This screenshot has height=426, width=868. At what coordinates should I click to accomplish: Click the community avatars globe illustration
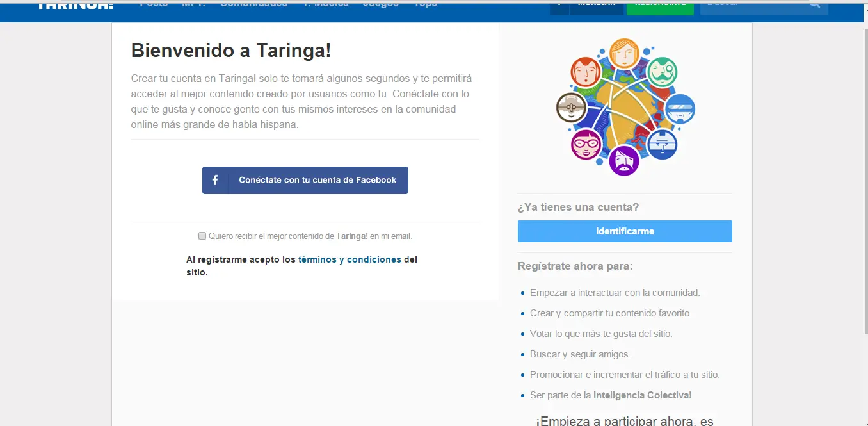pos(625,108)
